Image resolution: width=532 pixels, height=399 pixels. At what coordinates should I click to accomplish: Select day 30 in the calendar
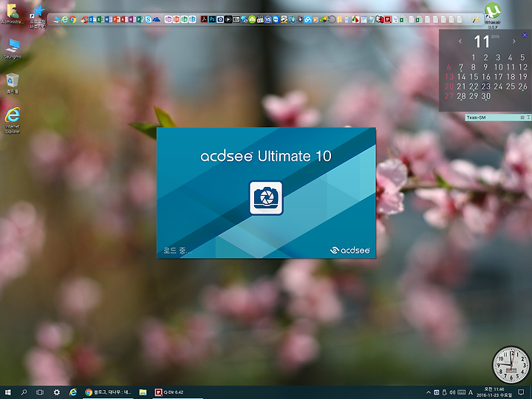coord(486,96)
